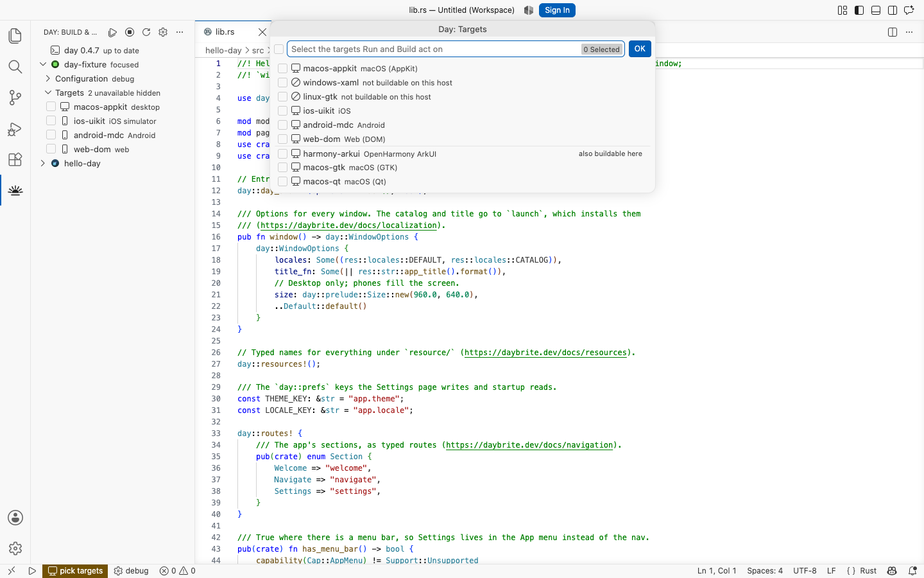This screenshot has width=924, height=578.
Task: Click the Sign In button
Action: tap(557, 10)
